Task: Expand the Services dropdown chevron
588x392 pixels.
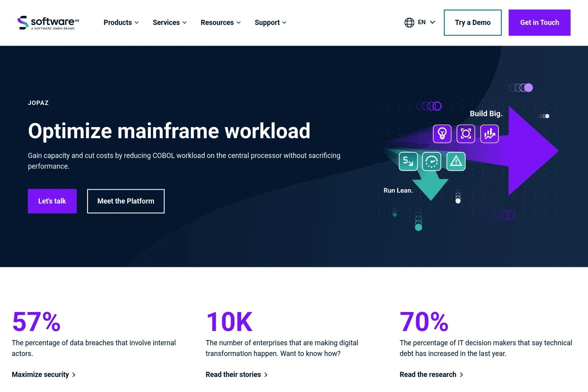Action: 185,23
